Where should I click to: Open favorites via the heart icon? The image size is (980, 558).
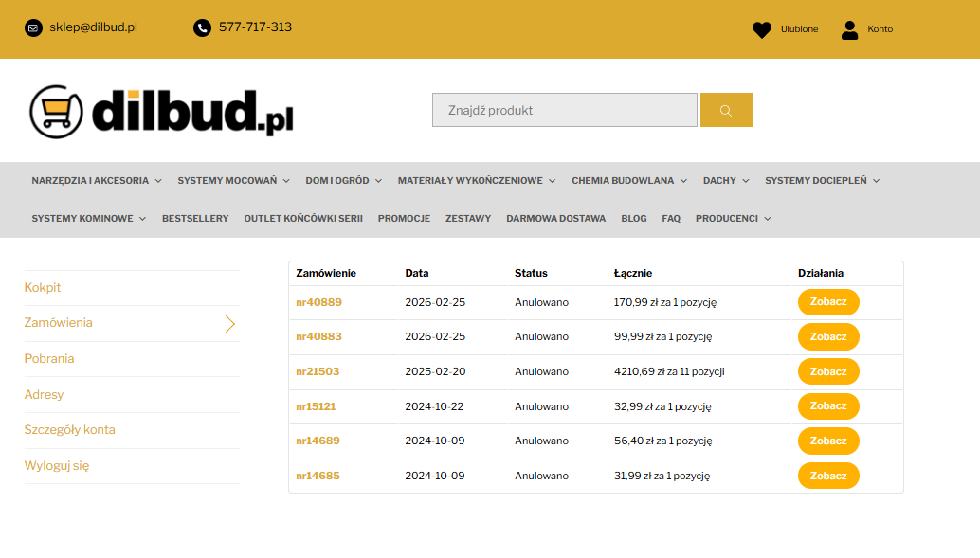click(762, 29)
